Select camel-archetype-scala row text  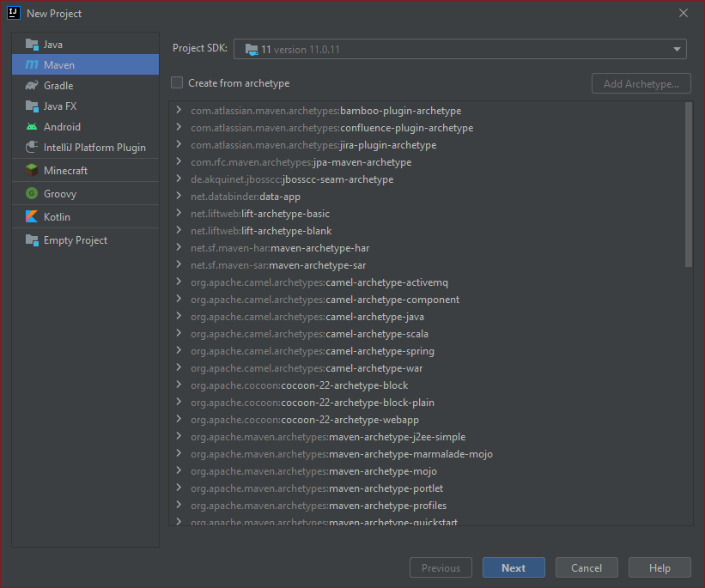(x=309, y=334)
